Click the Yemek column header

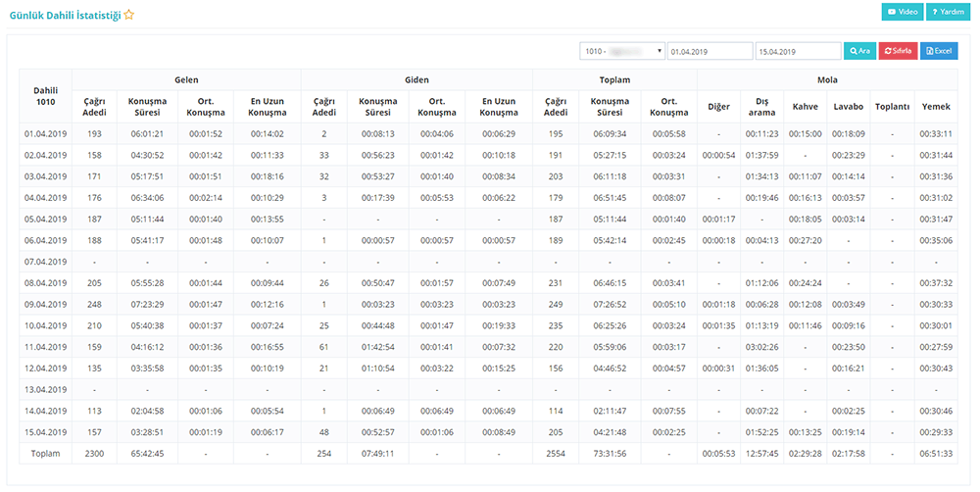[937, 106]
